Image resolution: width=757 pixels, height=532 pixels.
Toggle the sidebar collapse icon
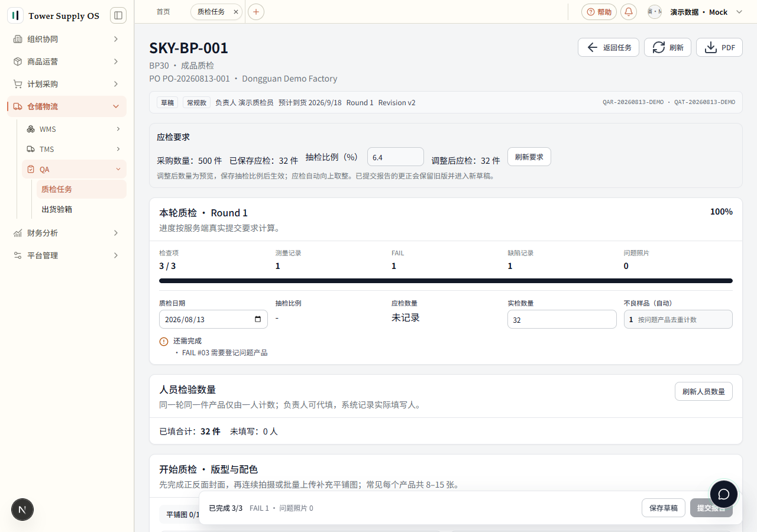(x=118, y=15)
